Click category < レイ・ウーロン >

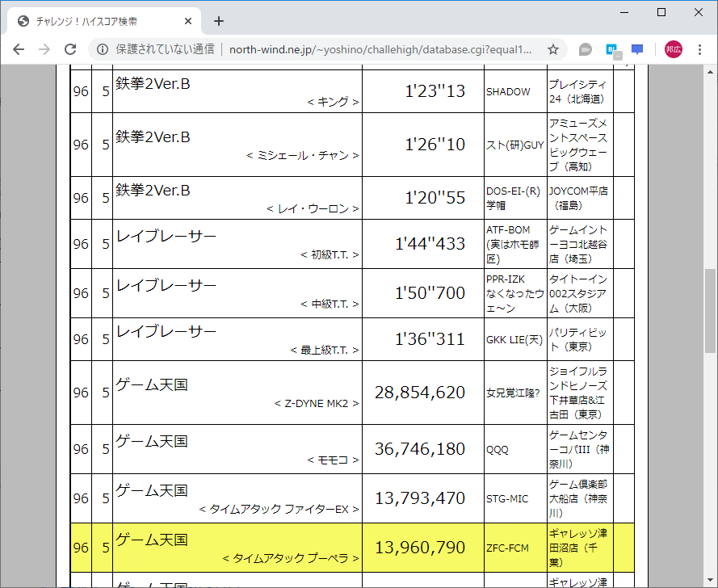pyautogui.click(x=313, y=209)
